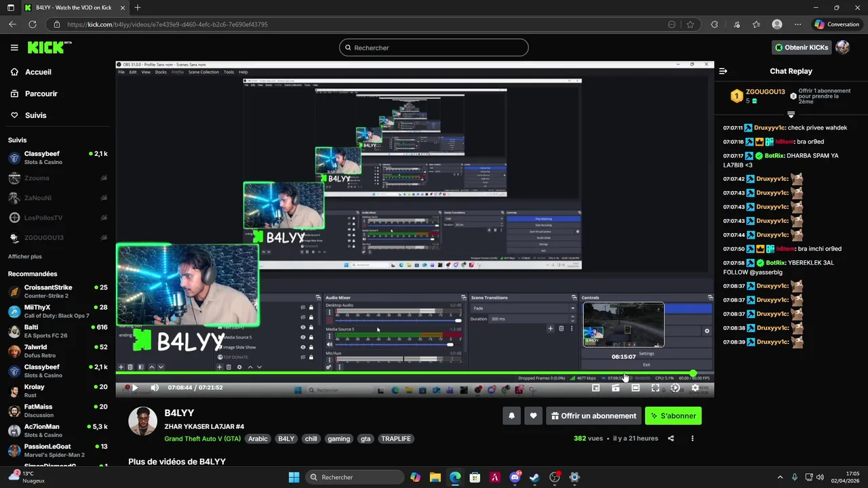Screen dimensions: 868x488
Task: Click the heart follow button
Action: [x=534, y=416]
